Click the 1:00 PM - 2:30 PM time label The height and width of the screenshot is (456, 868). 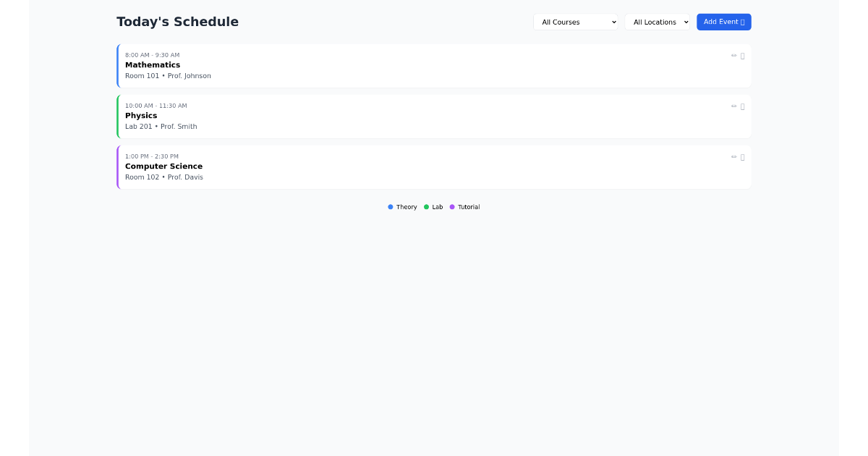[152, 156]
